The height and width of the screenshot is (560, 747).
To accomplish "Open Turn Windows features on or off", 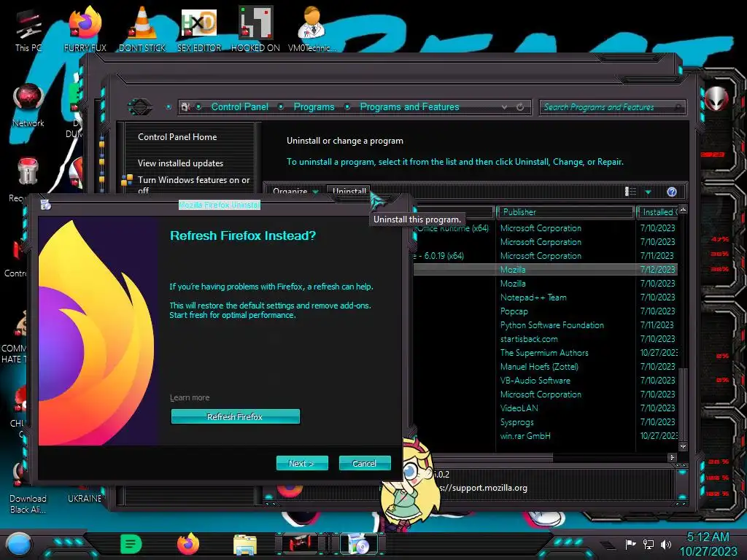I will click(193, 184).
